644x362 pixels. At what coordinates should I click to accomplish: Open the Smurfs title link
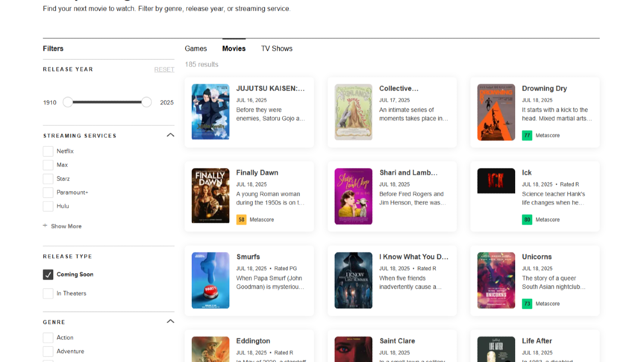248,257
